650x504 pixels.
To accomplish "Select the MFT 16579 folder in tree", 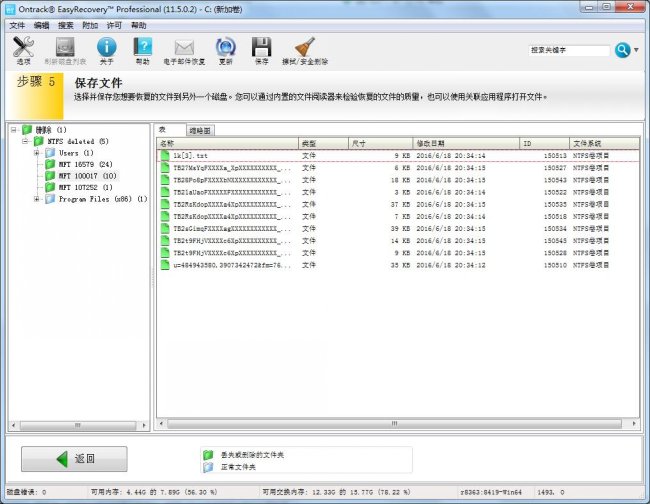I will pos(75,165).
